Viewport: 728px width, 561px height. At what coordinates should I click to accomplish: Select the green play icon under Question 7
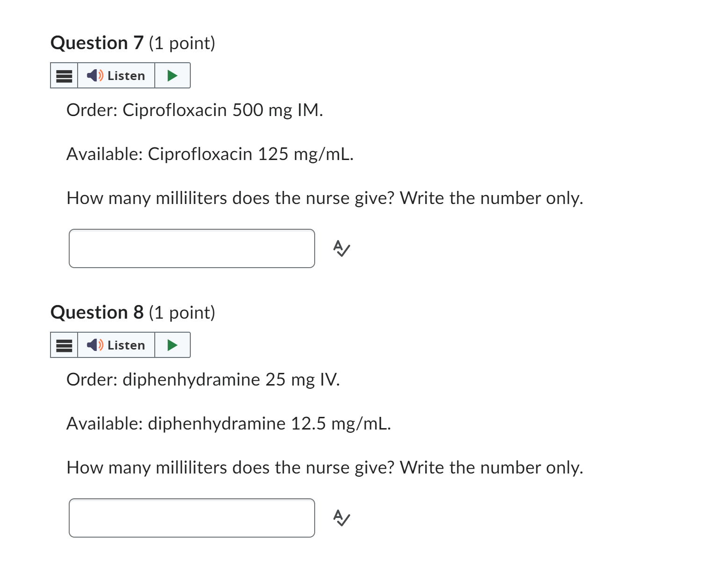pyautogui.click(x=172, y=75)
